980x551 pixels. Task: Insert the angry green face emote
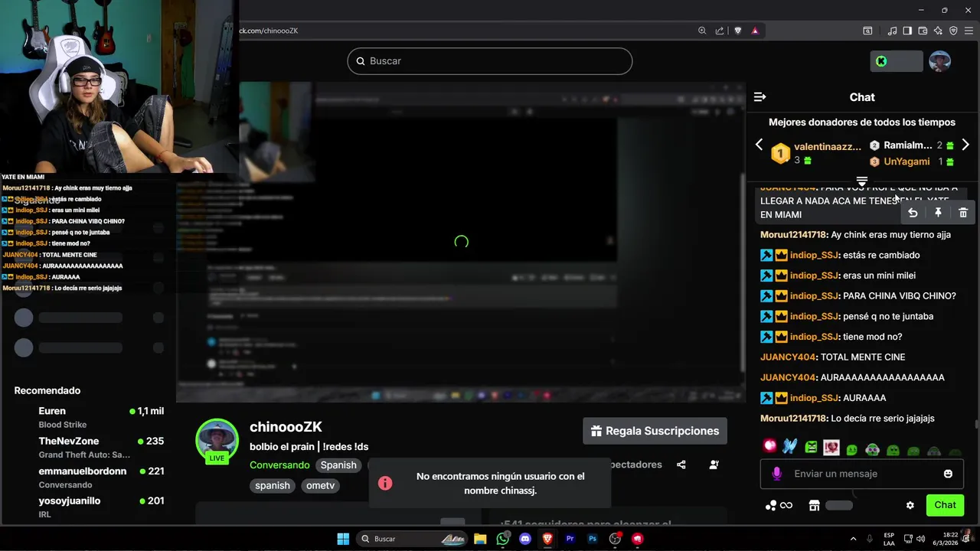click(811, 446)
